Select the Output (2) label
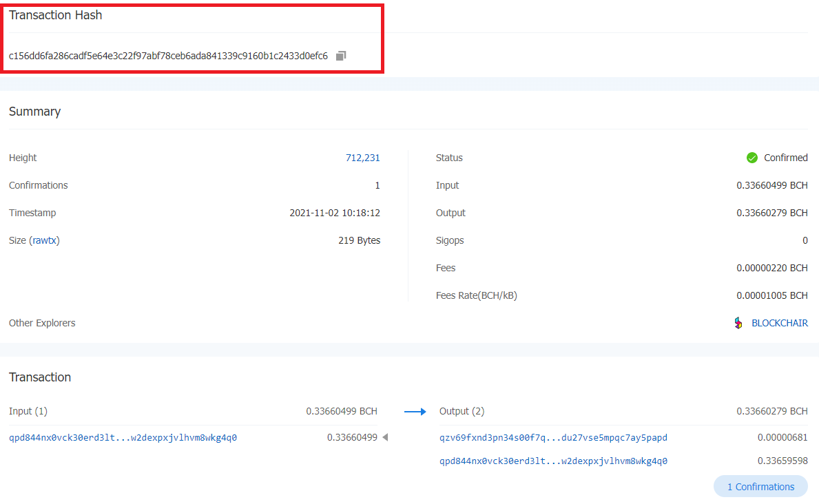Screen dimensions: 819x504 [x=462, y=411]
